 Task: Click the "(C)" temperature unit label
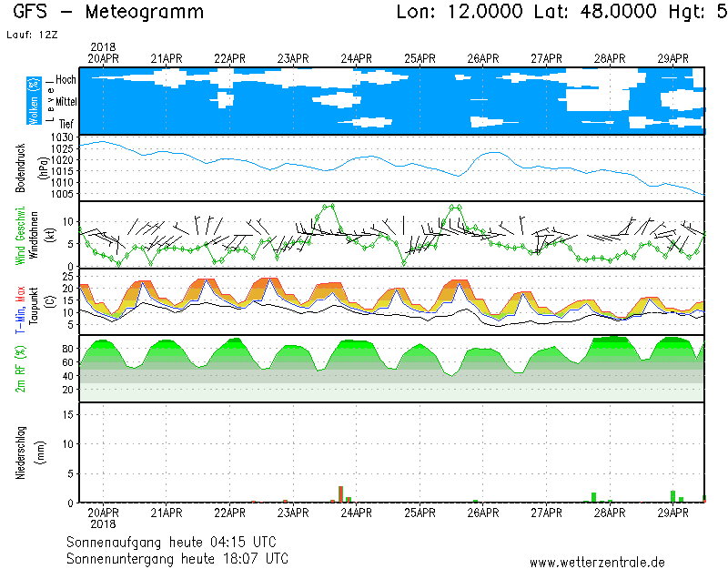pos(52,302)
